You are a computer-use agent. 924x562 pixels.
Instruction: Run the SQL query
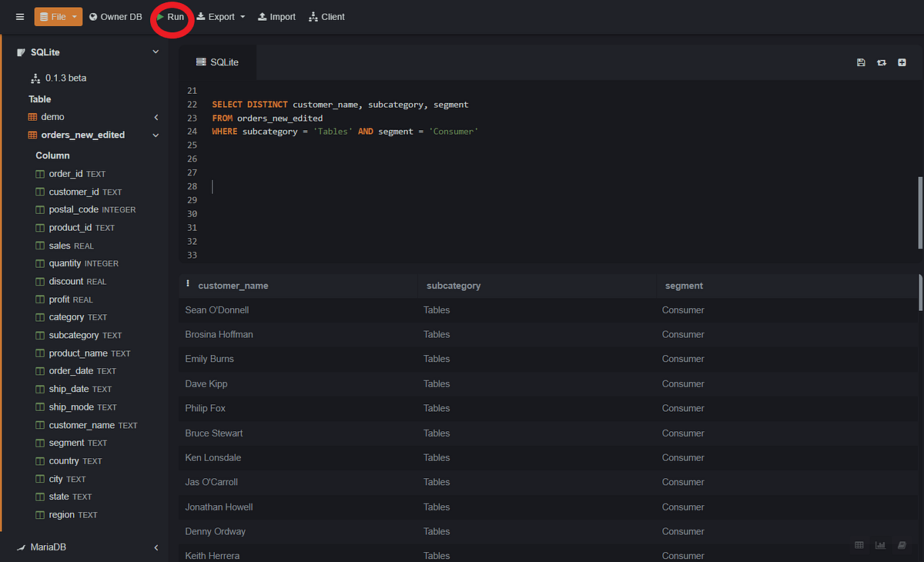[171, 17]
